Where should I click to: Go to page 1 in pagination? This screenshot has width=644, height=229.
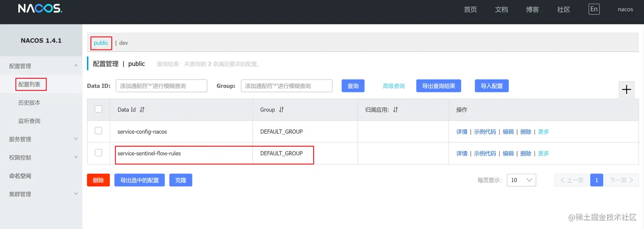click(x=597, y=180)
